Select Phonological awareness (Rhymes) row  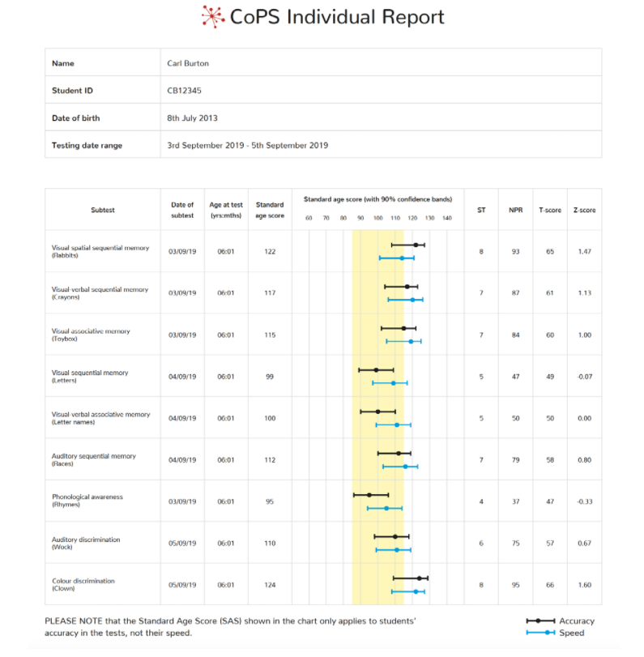point(323,501)
